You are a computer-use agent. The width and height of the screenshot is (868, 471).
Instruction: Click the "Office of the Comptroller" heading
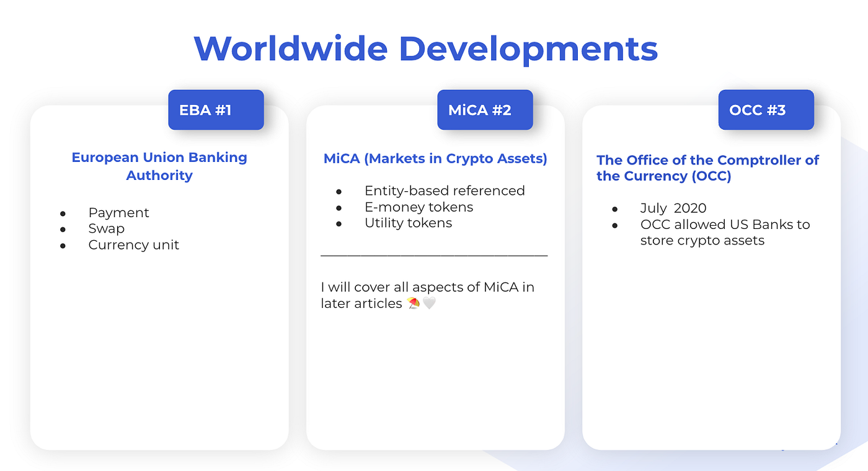(x=707, y=168)
